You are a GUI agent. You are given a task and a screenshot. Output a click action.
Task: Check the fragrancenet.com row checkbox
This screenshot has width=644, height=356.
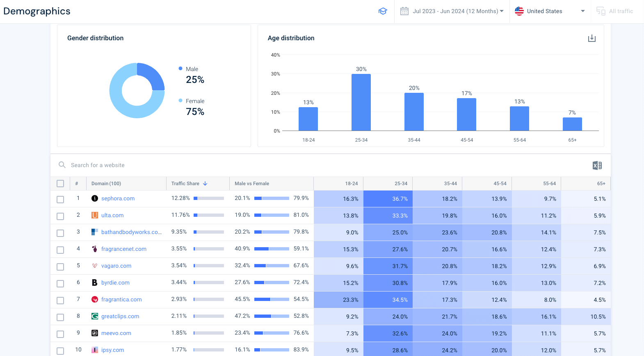60,250
